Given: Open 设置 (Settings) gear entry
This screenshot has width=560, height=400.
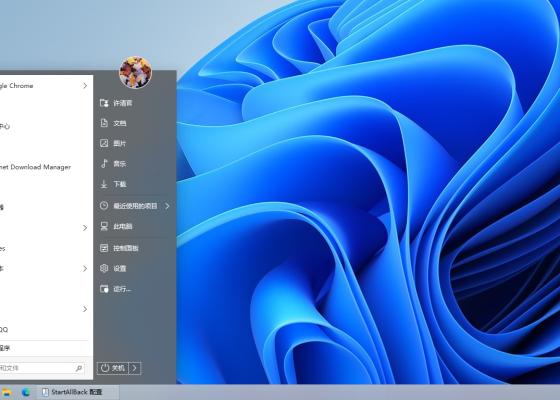Looking at the screenshot, I should point(120,269).
